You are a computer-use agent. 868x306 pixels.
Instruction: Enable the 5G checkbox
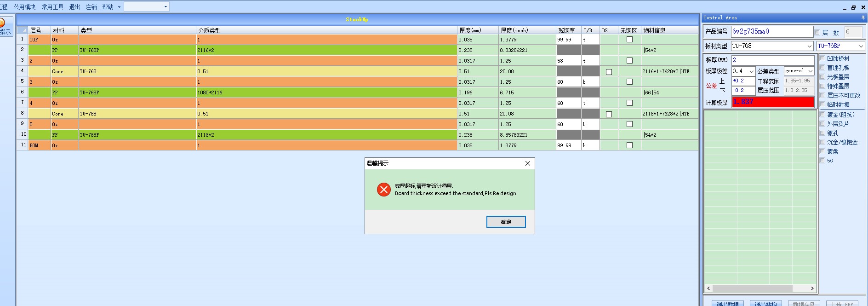pyautogui.click(x=823, y=161)
